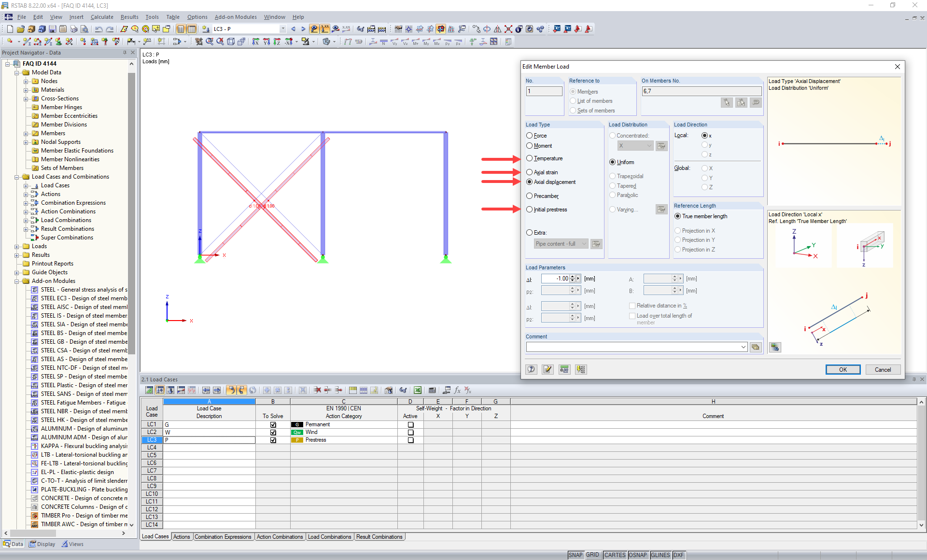Toggle show load values x.xx icon
This screenshot has width=927, height=560.
(325, 29)
